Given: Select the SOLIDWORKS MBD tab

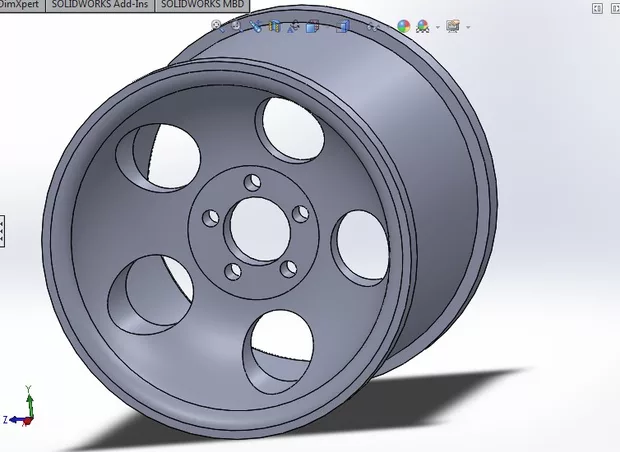Looking at the screenshot, I should 204,5.
